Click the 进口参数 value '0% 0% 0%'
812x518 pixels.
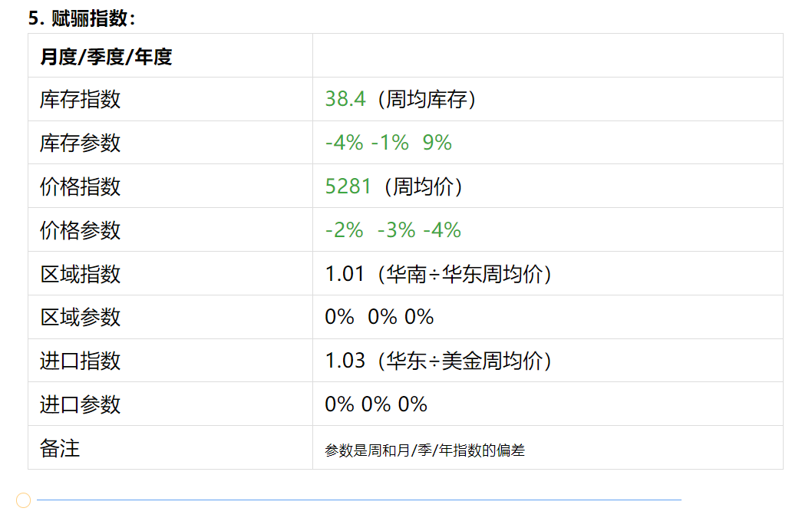[x=376, y=404]
